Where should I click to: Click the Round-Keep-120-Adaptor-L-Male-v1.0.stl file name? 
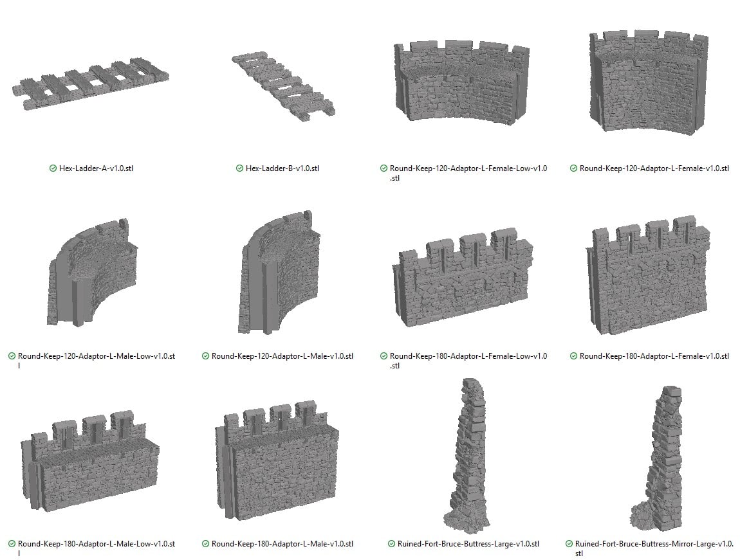[x=282, y=356]
